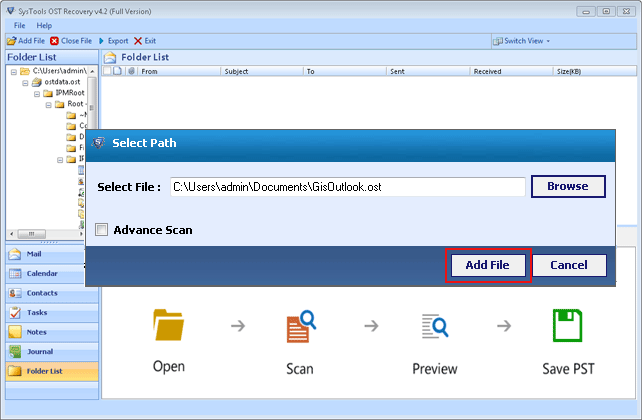Screen dimensions: 642x420
Task: Switch to the Calendar pane tab
Action: 52,273
